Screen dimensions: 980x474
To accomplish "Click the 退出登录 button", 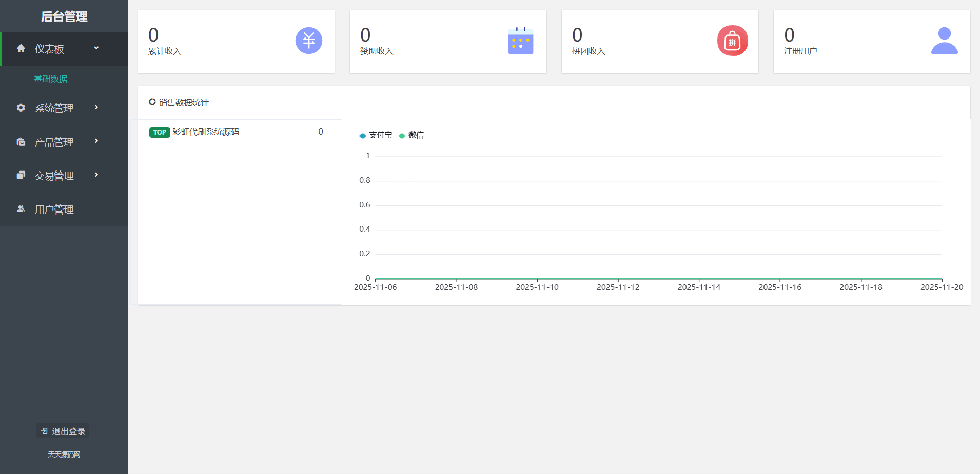I will [x=62, y=431].
